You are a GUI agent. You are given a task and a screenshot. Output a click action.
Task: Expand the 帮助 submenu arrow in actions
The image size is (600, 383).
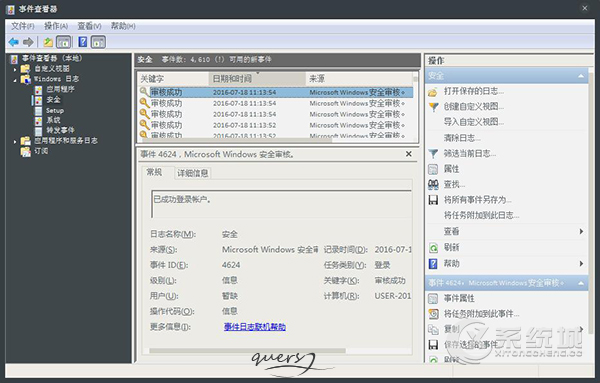(x=581, y=263)
